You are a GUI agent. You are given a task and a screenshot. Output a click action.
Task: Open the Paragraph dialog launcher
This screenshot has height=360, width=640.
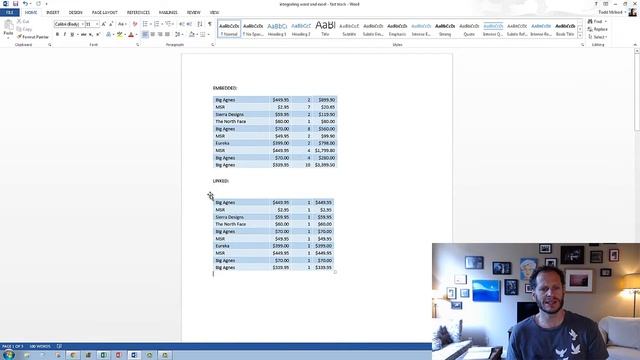213,44
